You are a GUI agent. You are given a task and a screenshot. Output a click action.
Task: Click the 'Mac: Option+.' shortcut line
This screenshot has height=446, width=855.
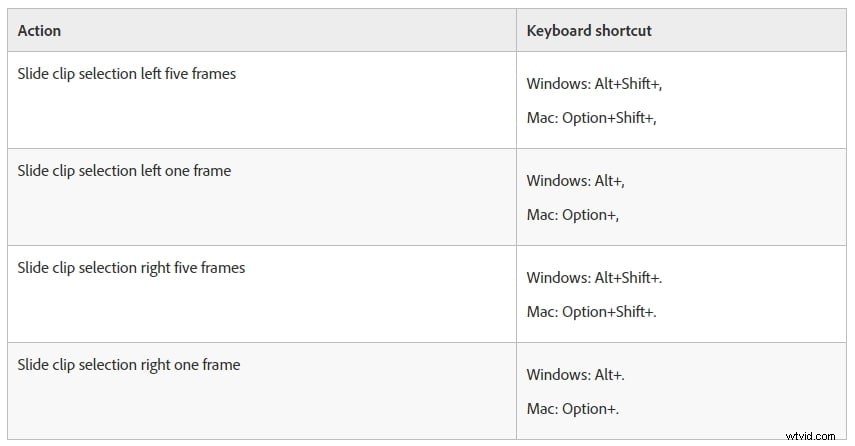click(572, 409)
